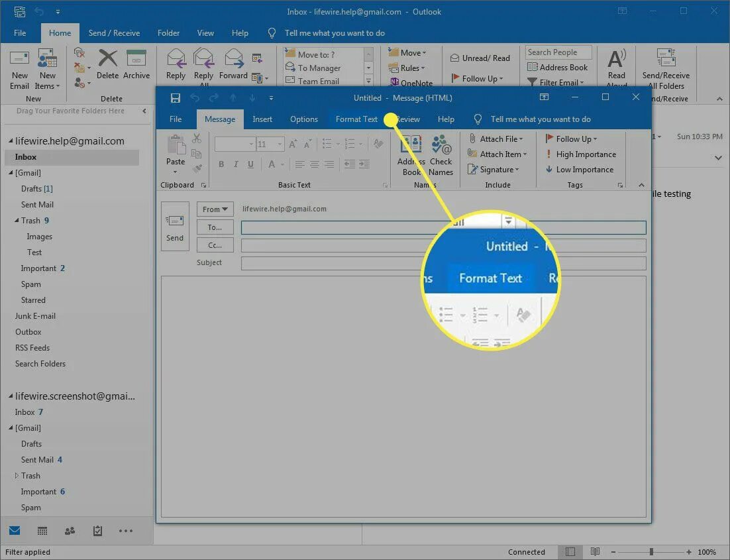This screenshot has height=560, width=730.
Task: Switch to Options tab in message
Action: click(x=303, y=119)
